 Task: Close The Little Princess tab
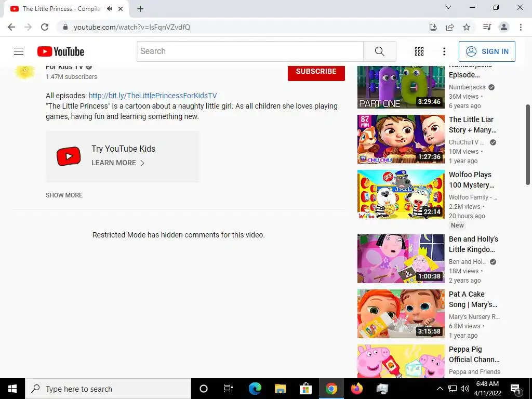[x=121, y=9]
